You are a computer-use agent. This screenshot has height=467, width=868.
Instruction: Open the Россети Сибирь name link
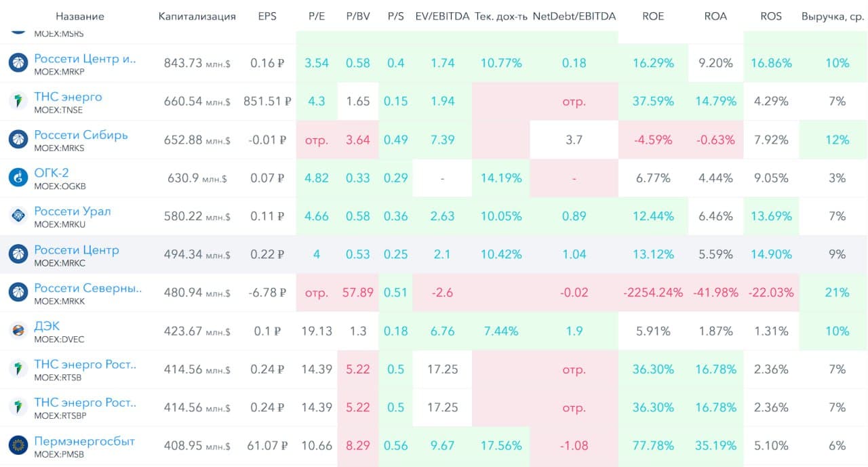point(81,135)
